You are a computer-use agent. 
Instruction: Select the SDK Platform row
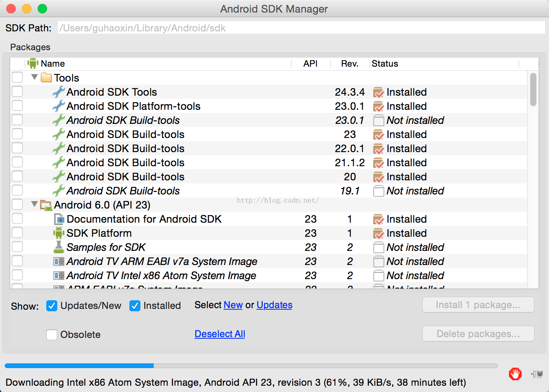pos(269,233)
